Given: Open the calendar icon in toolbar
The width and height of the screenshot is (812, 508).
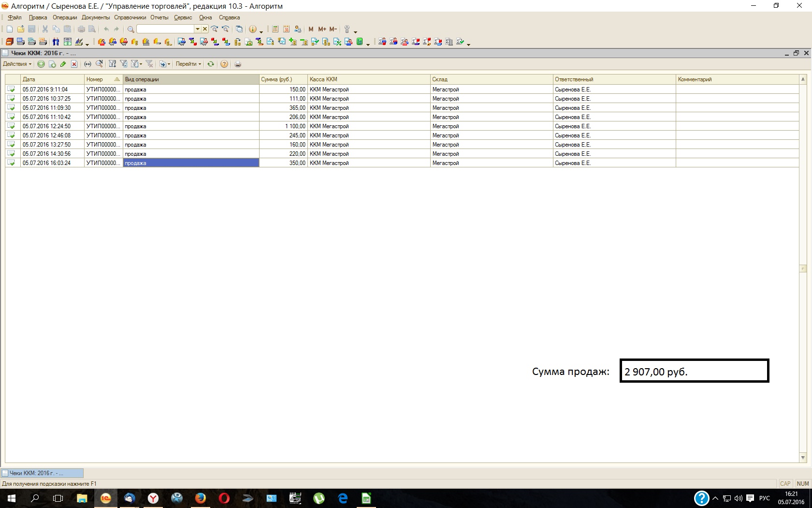Looking at the screenshot, I should 286,29.
